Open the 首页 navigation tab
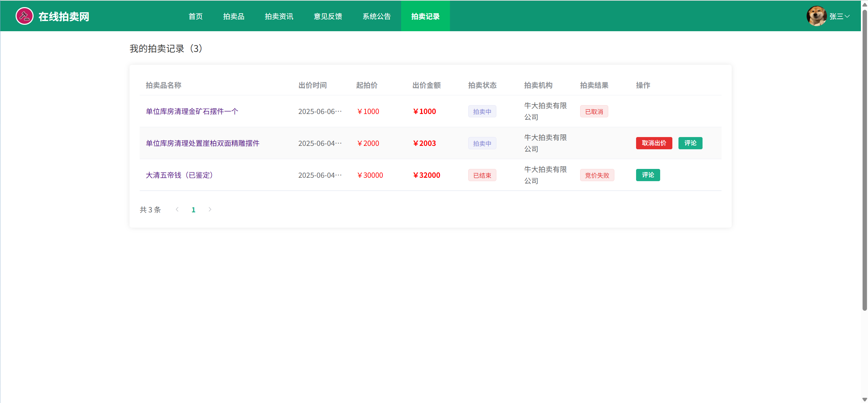868x403 pixels. coord(196,16)
